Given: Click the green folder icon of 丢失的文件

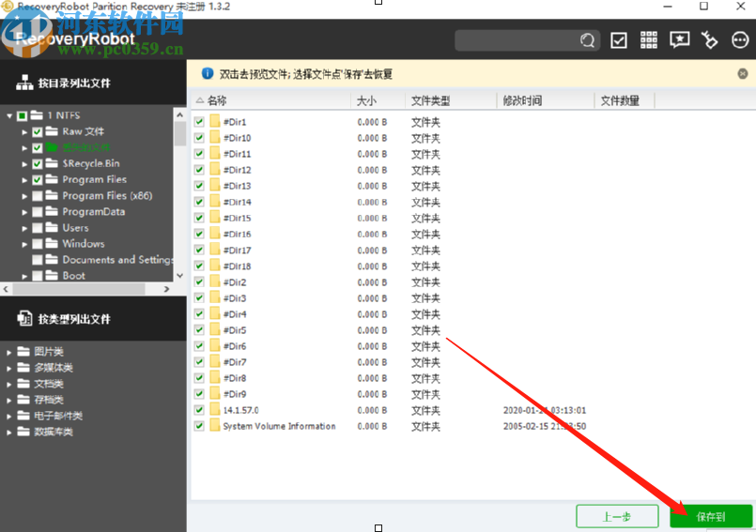Looking at the screenshot, I should tap(52, 147).
